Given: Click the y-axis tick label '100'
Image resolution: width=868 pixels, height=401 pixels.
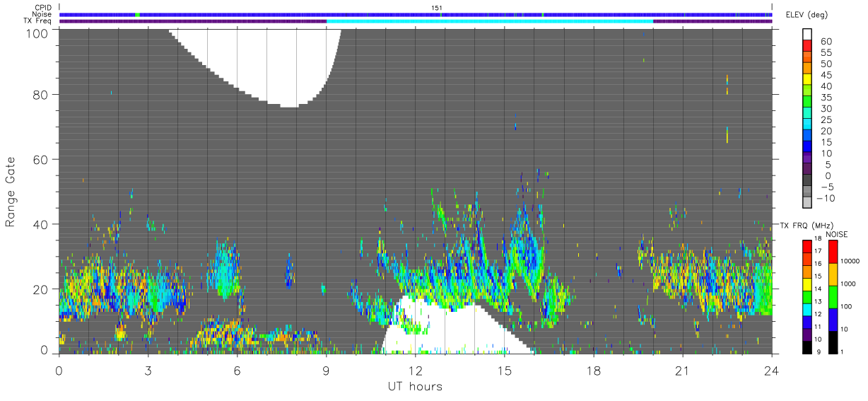Looking at the screenshot, I should pos(38,32).
